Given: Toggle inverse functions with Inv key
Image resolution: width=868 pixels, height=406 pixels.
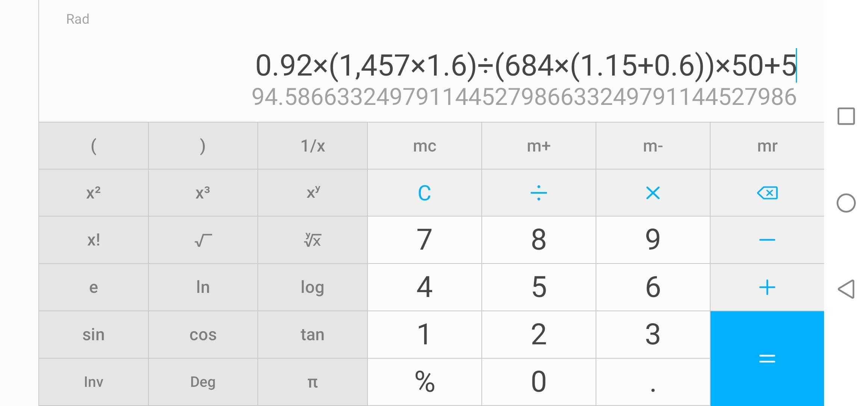Looking at the screenshot, I should (94, 382).
